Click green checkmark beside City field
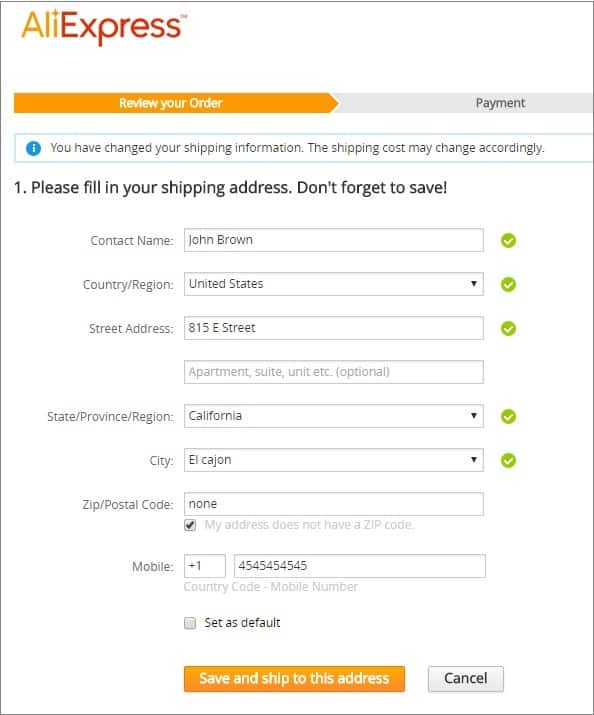This screenshot has height=715, width=594. [x=508, y=461]
